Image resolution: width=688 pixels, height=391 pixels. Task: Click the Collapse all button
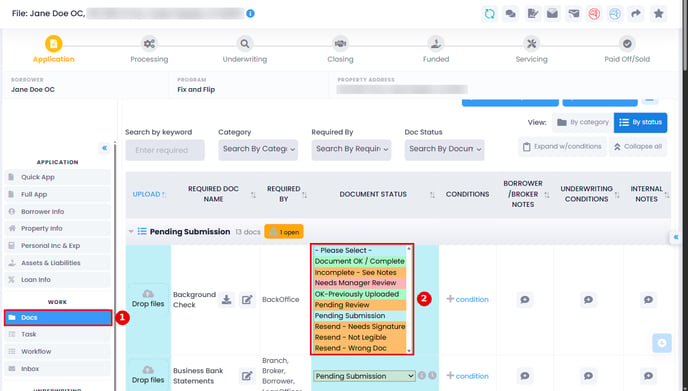pos(638,147)
